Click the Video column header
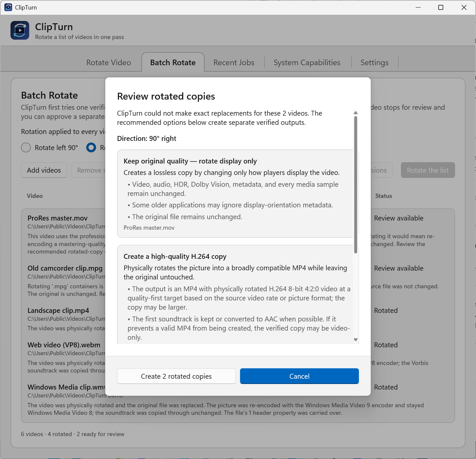This screenshot has height=459, width=476. [x=35, y=196]
